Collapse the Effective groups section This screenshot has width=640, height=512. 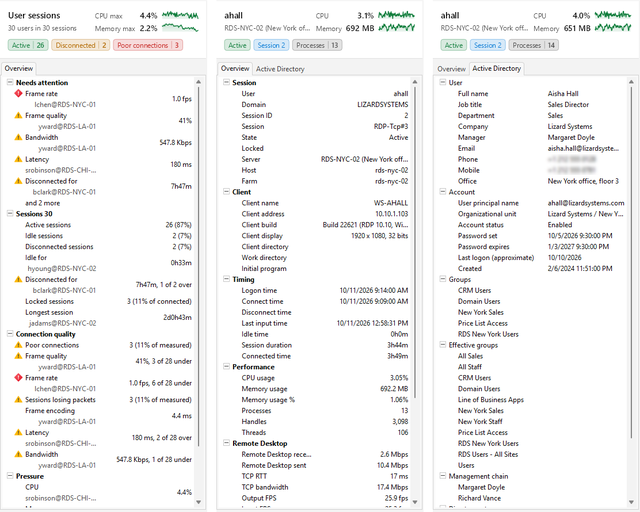(442, 345)
